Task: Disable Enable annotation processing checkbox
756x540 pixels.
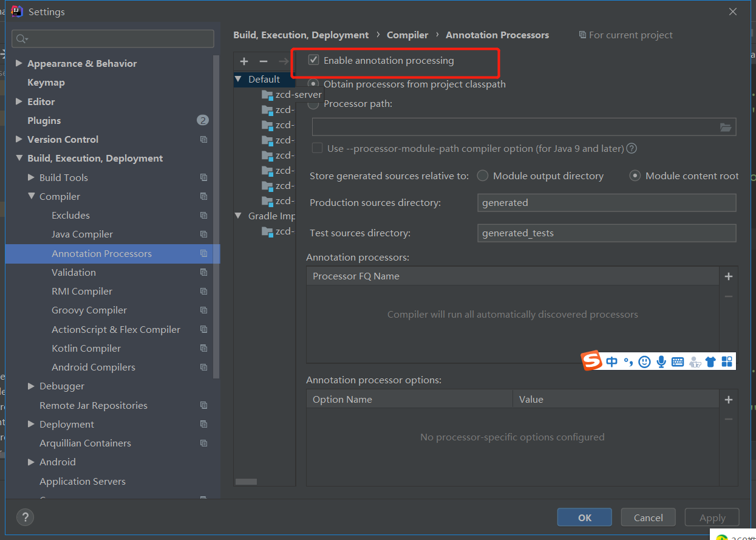Action: [313, 60]
